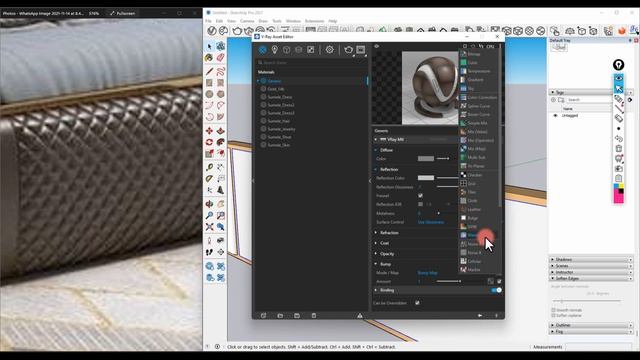Click the asset search field
Screen dimensions: 640x360
tap(312, 62)
